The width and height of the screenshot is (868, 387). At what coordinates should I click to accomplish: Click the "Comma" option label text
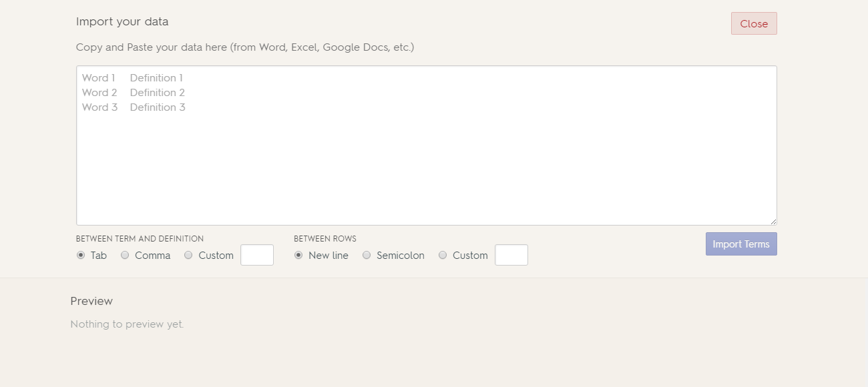152,256
